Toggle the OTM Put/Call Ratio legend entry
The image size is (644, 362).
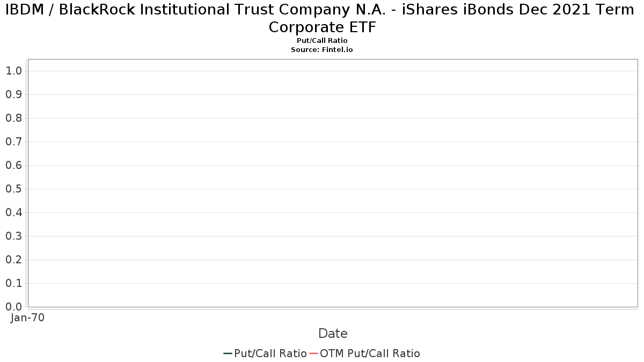tap(364, 353)
